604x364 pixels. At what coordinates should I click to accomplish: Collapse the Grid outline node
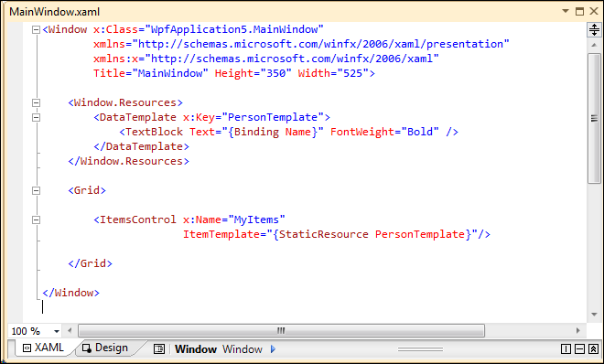(x=36, y=190)
